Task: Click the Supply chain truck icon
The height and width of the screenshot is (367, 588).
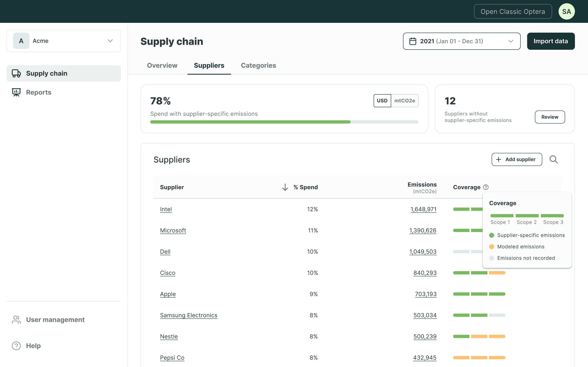Action: point(16,73)
